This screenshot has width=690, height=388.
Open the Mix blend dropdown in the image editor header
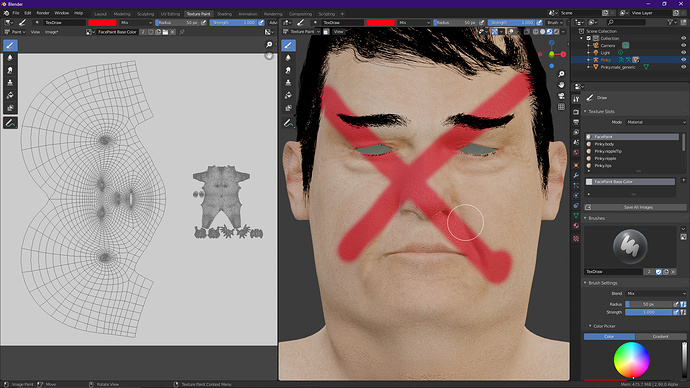[x=136, y=22]
